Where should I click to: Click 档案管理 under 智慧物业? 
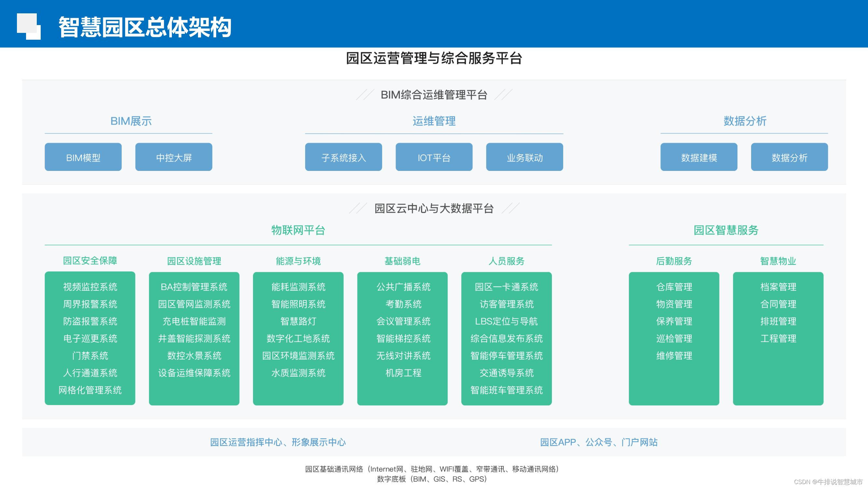point(778,287)
